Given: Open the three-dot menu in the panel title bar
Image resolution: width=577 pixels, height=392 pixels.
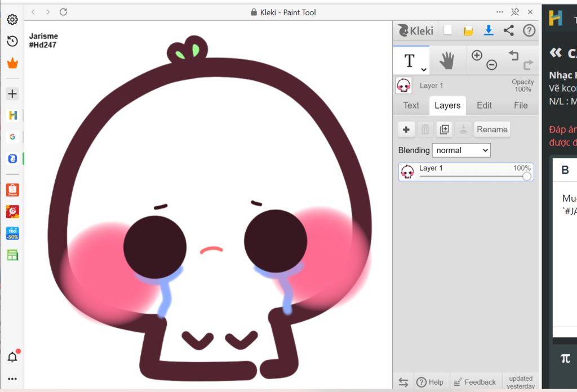Looking at the screenshot, I should 499,12.
